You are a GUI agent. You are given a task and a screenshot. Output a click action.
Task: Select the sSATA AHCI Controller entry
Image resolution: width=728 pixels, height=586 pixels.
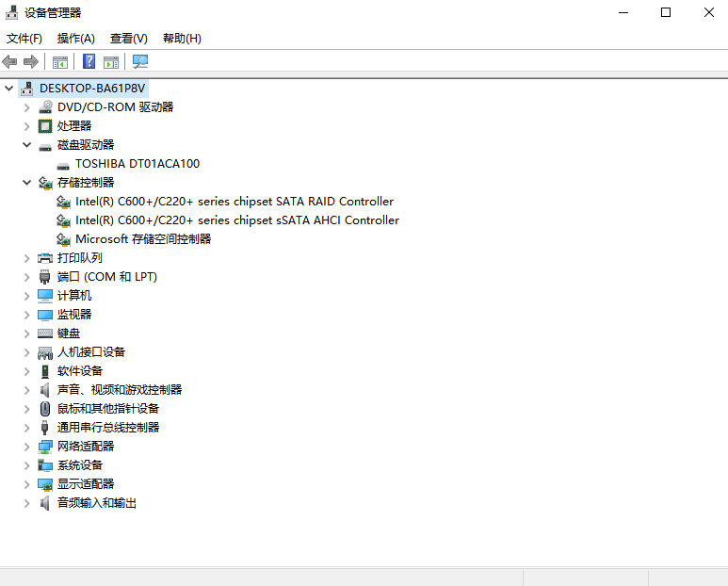tap(237, 220)
